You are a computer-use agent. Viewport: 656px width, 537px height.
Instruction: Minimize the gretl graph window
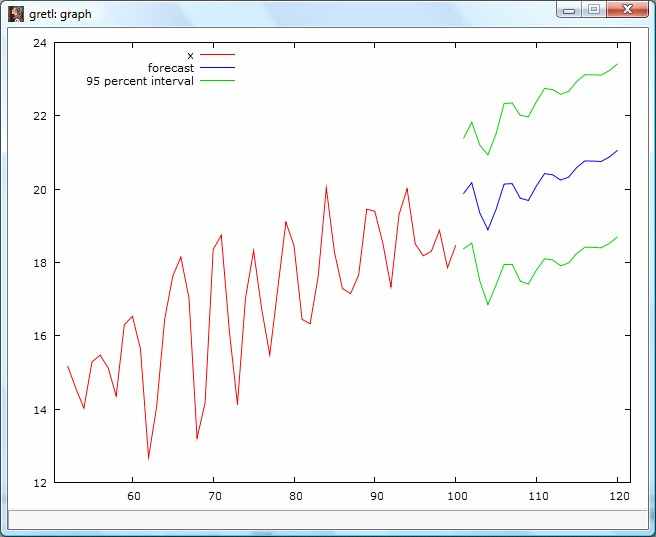[x=569, y=10]
